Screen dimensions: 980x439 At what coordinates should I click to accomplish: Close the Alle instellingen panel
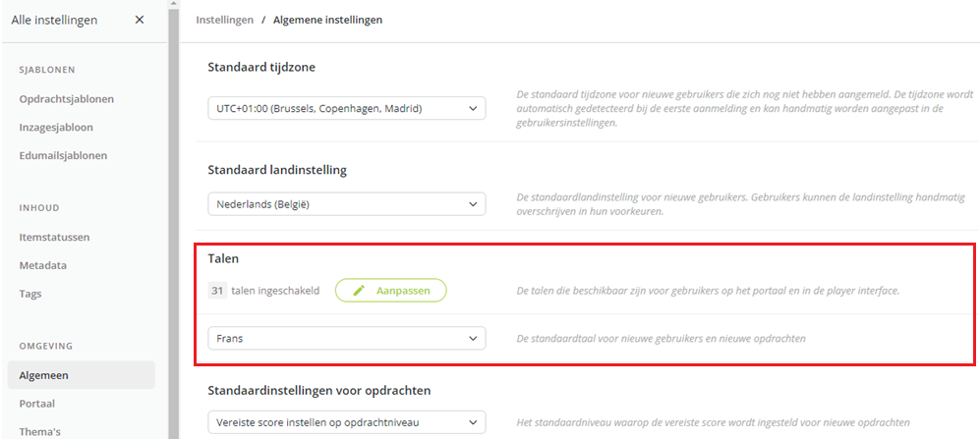tap(140, 20)
